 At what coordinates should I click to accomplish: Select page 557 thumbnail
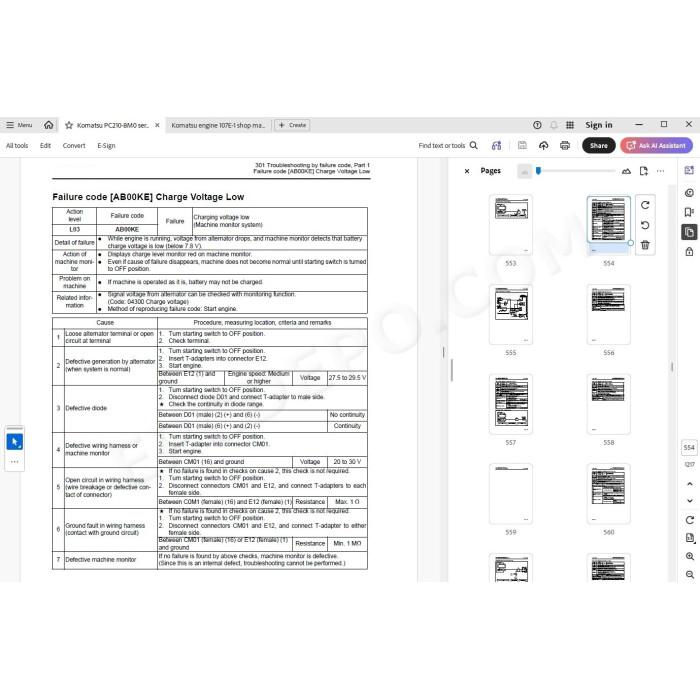pos(511,404)
